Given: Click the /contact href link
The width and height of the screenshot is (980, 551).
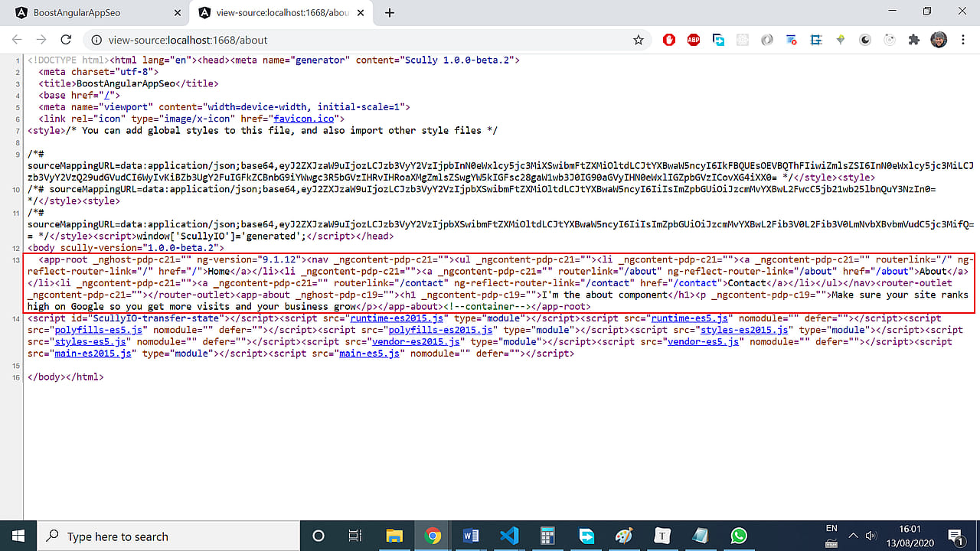Looking at the screenshot, I should click(x=695, y=282).
